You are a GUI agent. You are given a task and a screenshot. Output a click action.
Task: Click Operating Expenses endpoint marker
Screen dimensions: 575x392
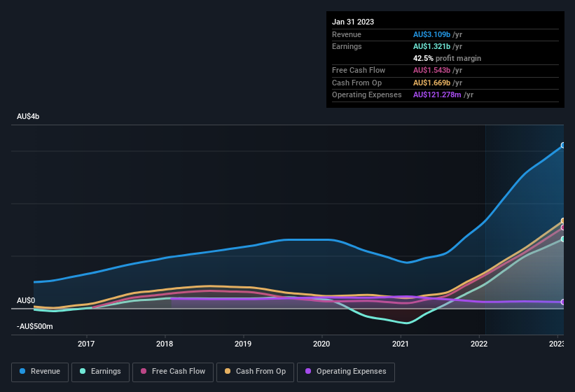click(563, 302)
